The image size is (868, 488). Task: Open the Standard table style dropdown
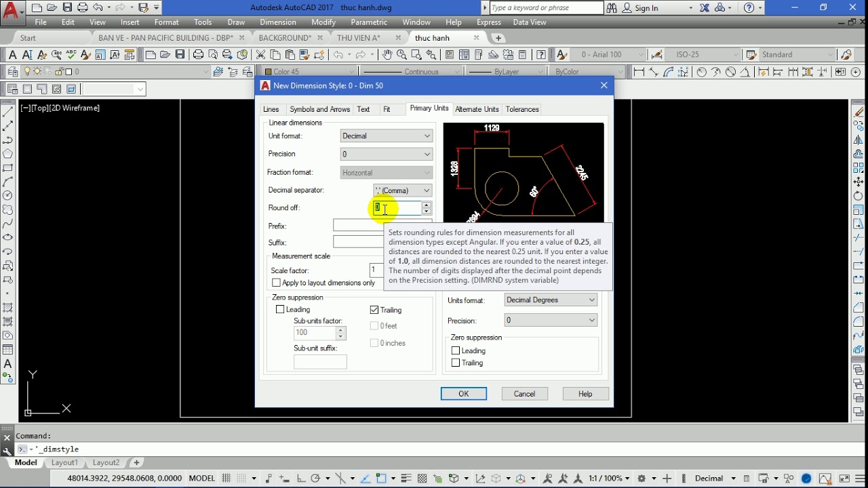click(795, 55)
